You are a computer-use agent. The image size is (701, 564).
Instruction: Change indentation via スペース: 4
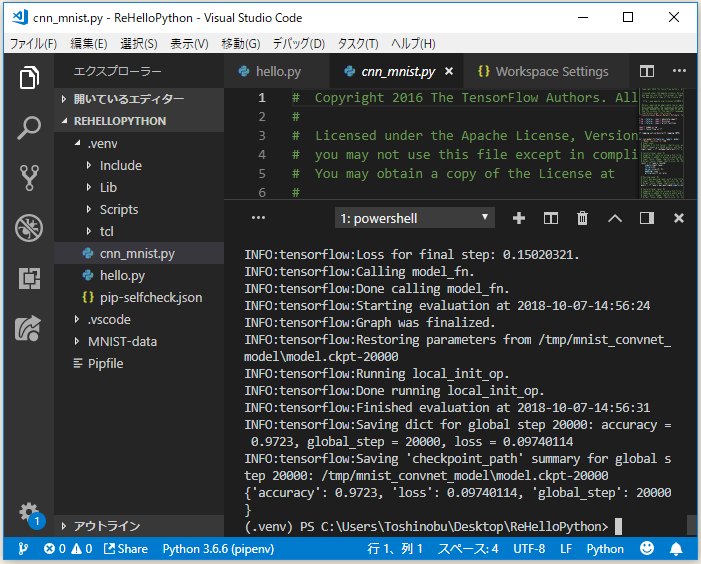(x=468, y=548)
